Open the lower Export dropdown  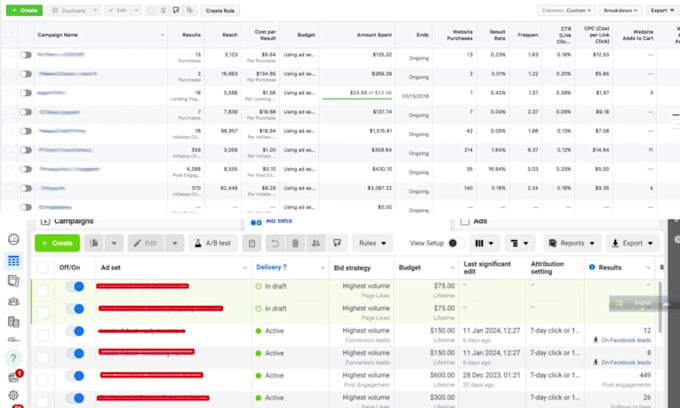632,243
